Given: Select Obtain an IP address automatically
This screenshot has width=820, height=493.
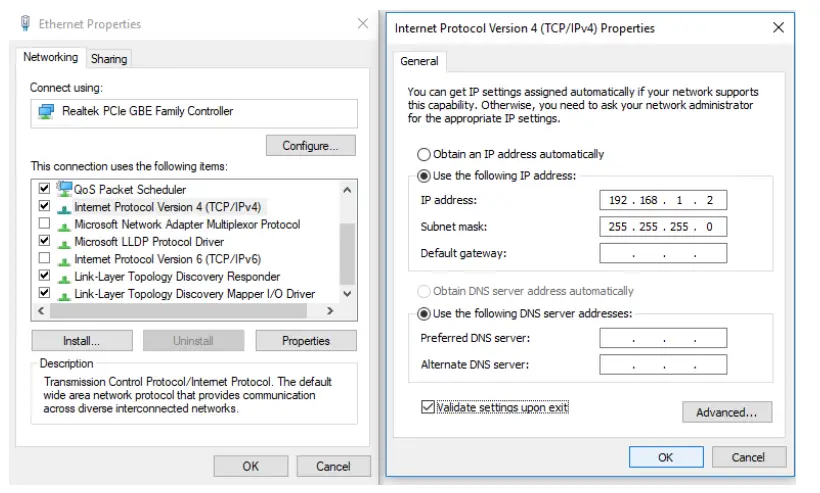Looking at the screenshot, I should pos(424,155).
